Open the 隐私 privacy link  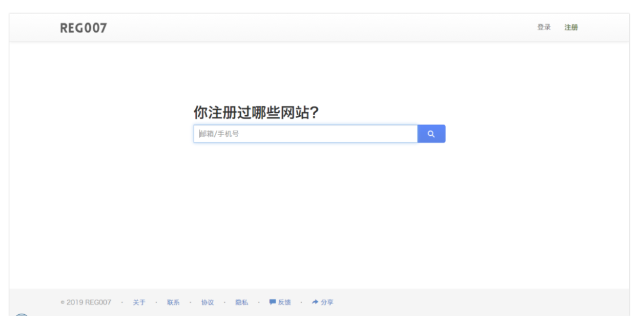241,302
